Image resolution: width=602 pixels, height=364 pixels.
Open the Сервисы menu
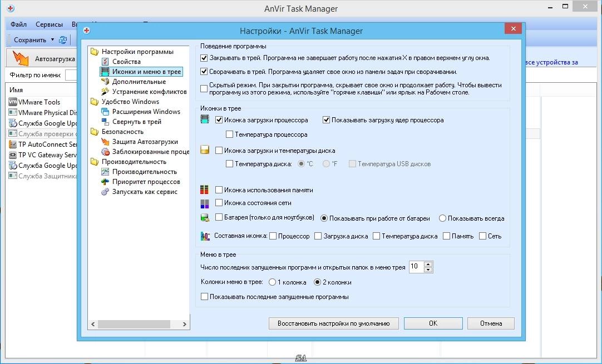(49, 24)
